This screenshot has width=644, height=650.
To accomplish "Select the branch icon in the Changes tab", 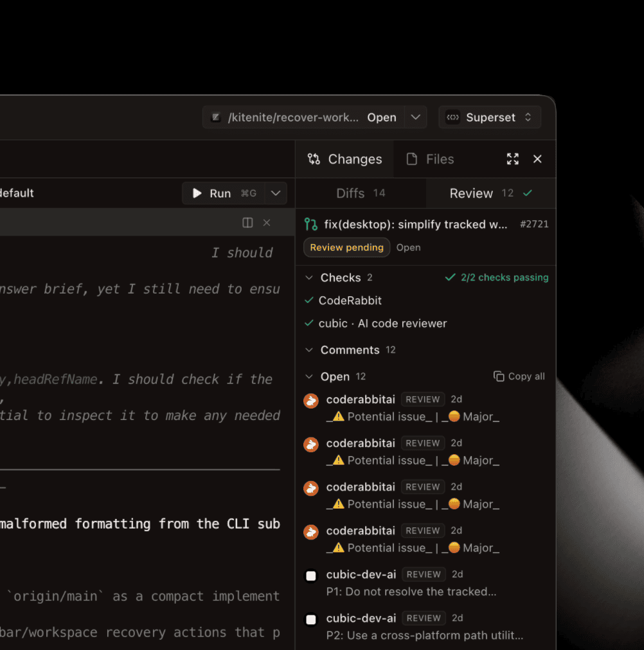I will tap(314, 159).
